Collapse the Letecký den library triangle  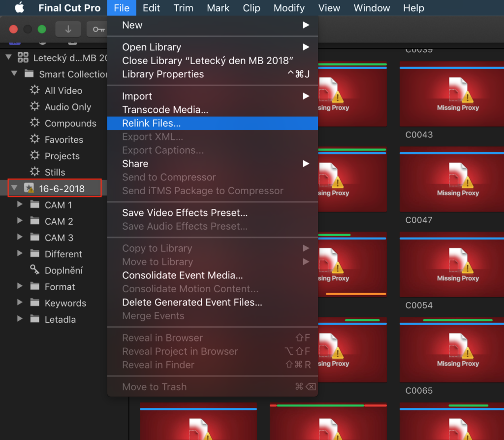pyautogui.click(x=9, y=58)
